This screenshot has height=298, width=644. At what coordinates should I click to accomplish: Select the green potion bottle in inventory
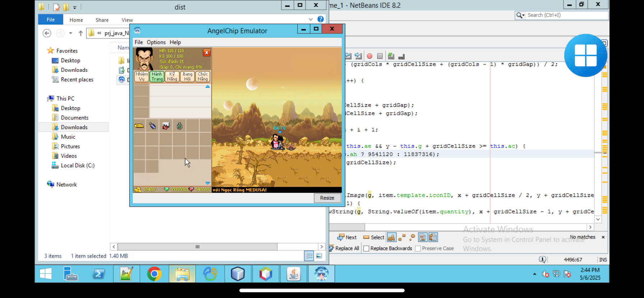coord(179,126)
